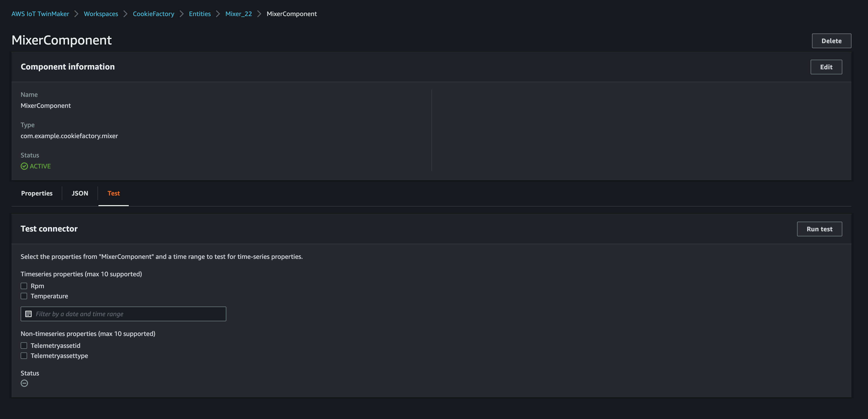Go to the Entities breadcrumb link

tap(199, 14)
